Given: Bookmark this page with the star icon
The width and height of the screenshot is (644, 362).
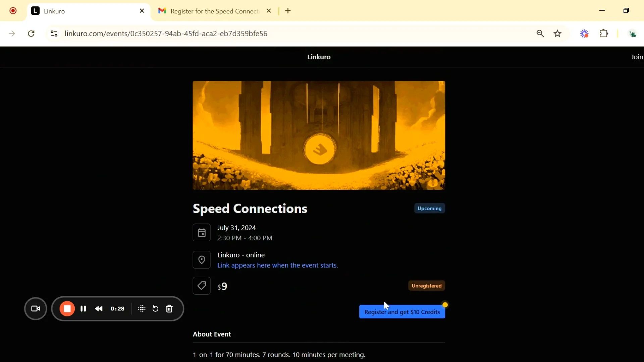Looking at the screenshot, I should coord(558,34).
